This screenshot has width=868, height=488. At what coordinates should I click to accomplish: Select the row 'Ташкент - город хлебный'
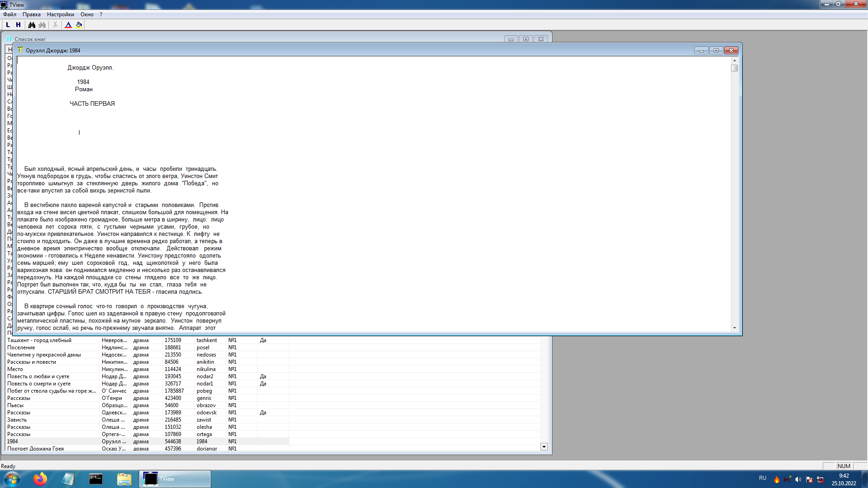point(39,340)
